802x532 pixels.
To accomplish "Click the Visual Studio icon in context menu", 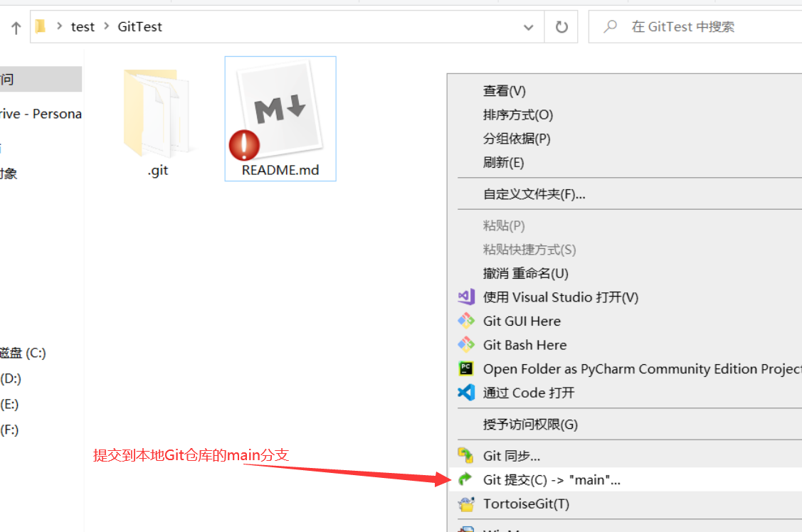I will (466, 297).
